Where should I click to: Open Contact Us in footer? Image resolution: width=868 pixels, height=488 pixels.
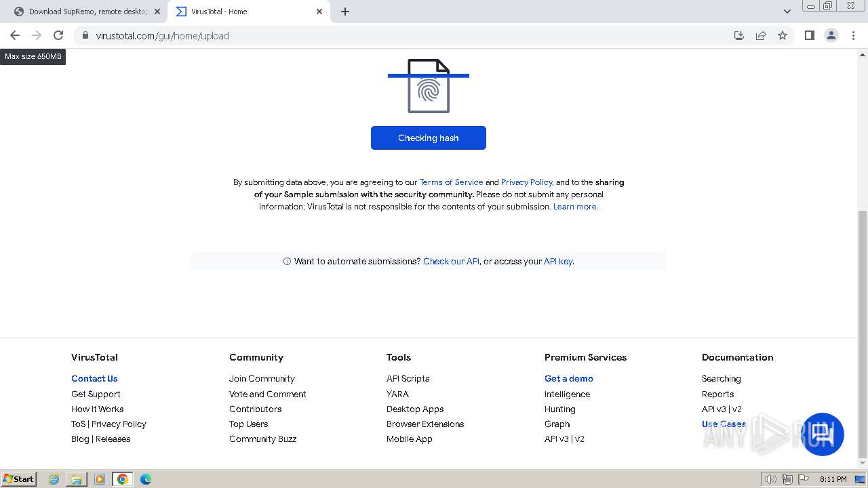pyautogui.click(x=94, y=379)
